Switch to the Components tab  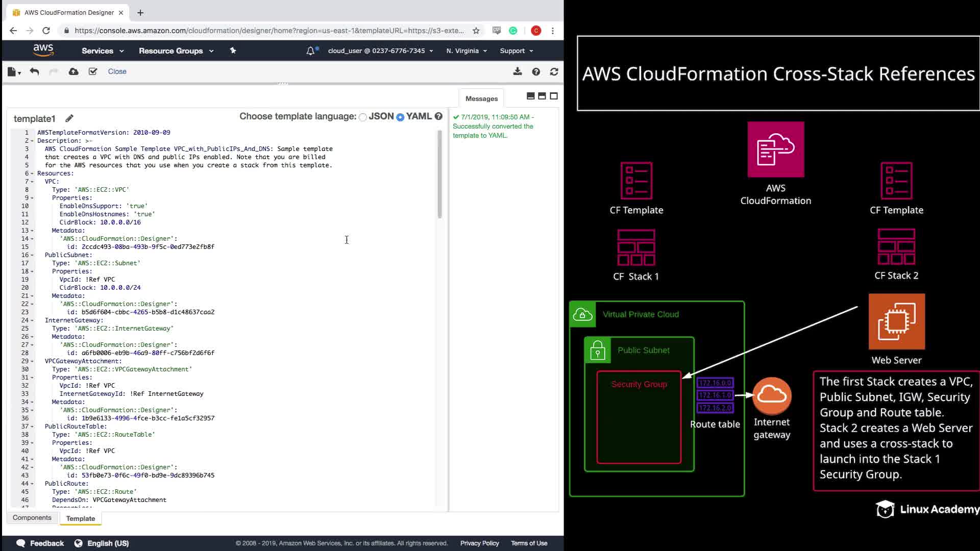click(32, 518)
